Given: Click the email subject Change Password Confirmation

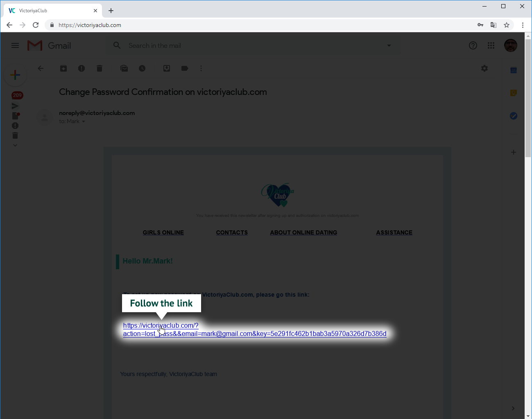Looking at the screenshot, I should pos(163,92).
